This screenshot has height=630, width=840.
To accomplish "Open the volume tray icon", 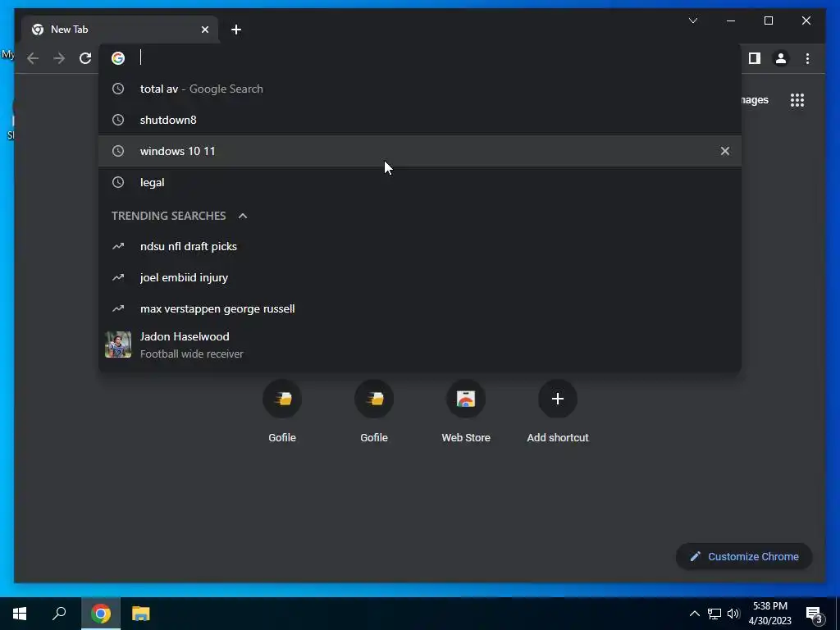I will coord(733,614).
